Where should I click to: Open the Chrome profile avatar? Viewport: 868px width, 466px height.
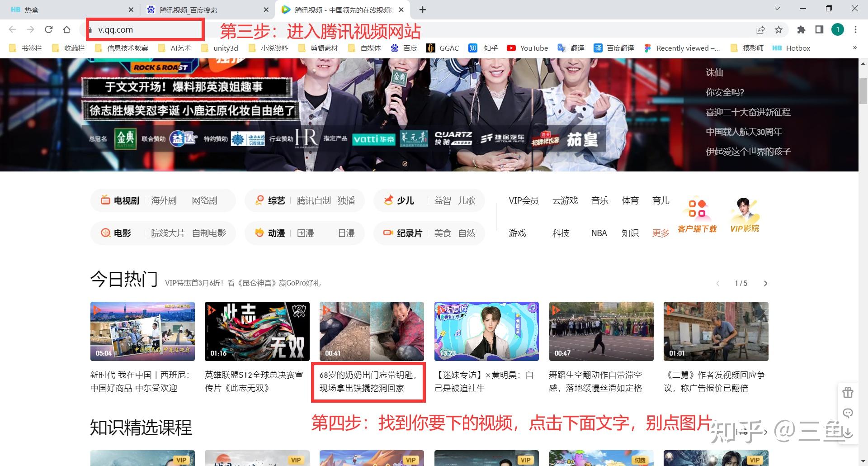click(x=838, y=30)
